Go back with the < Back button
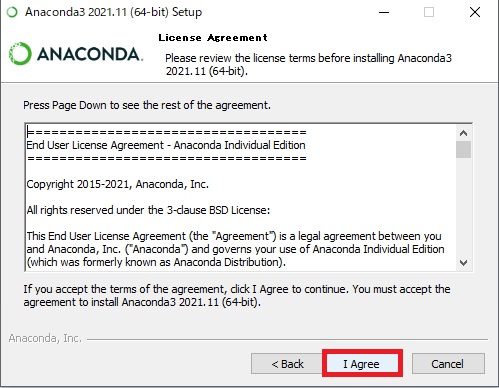Image resolution: width=499 pixels, height=388 pixels. point(287,364)
